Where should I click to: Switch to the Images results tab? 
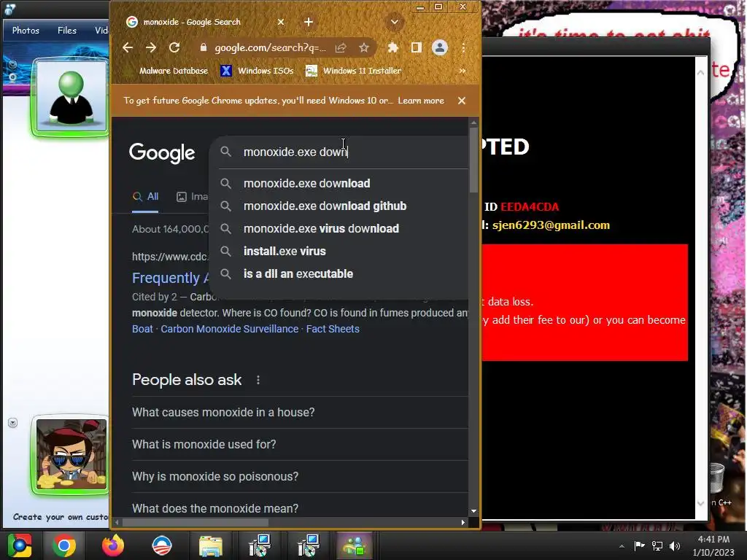point(192,197)
